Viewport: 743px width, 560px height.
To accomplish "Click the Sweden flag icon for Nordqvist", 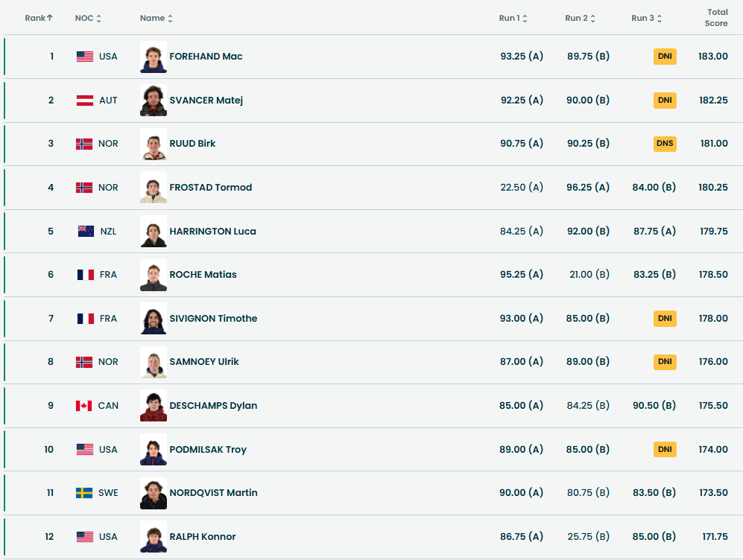I will coord(84,493).
